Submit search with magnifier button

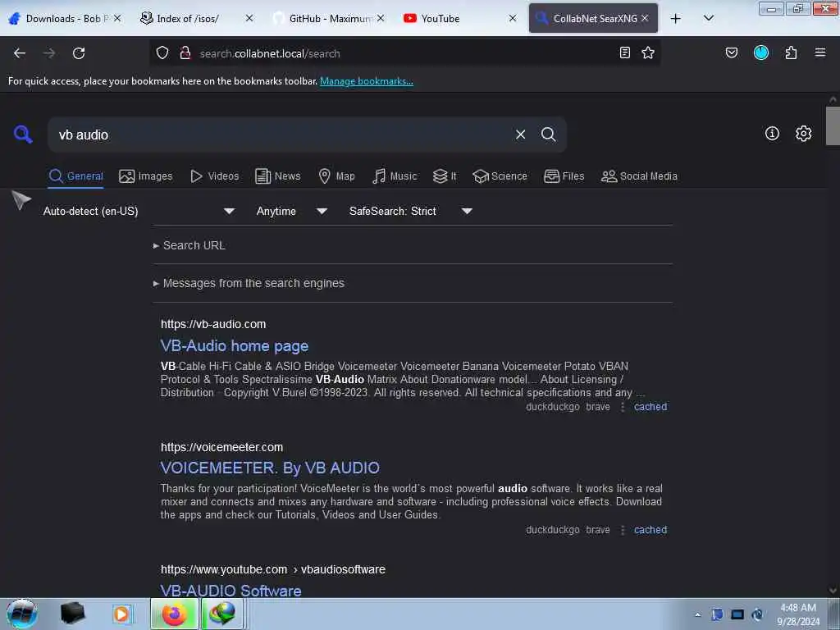[x=548, y=135]
